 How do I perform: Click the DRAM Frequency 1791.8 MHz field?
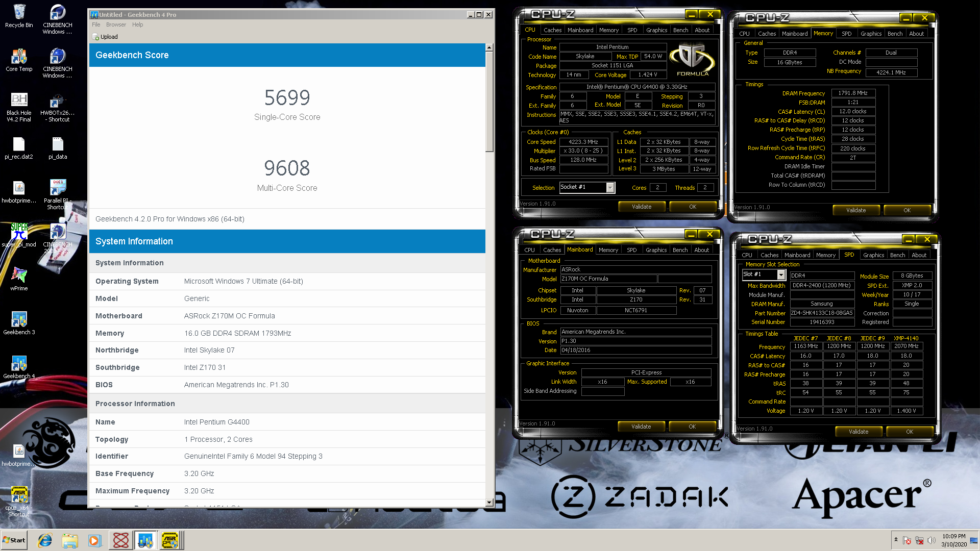853,93
